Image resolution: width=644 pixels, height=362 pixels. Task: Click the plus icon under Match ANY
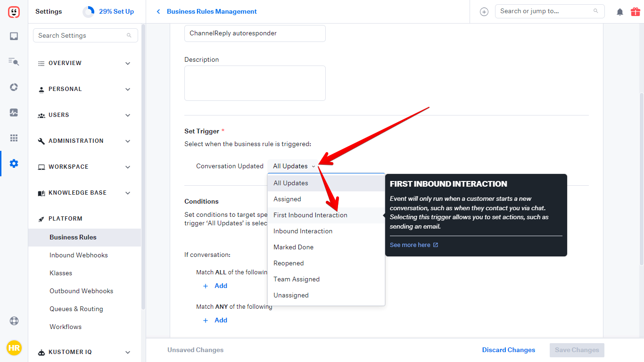205,321
